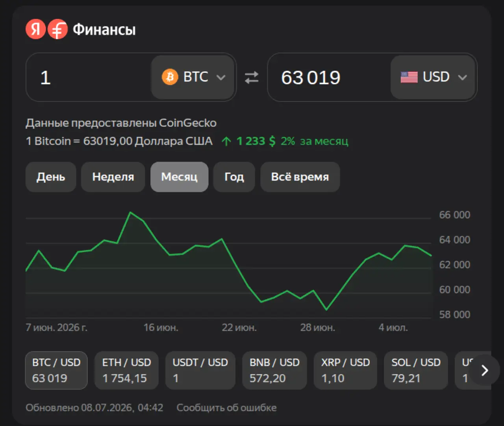
Task: Open the USD currency dropdown
Action: click(433, 77)
